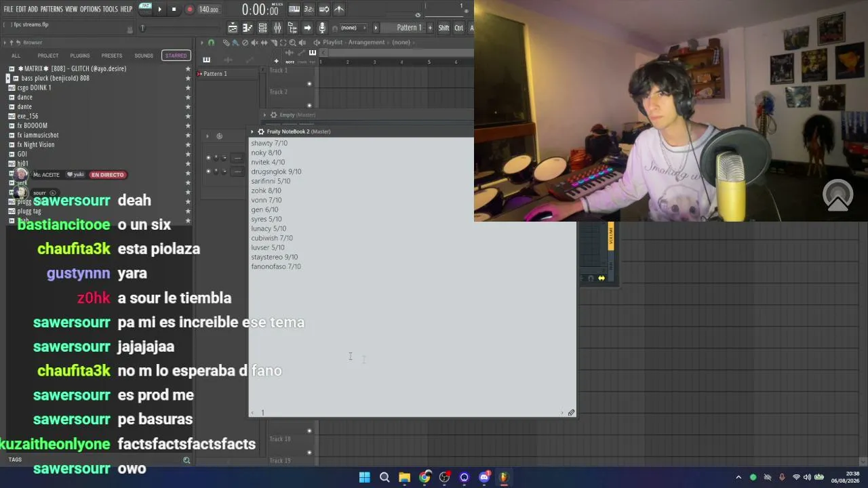Open File Explorer from the taskbar
This screenshot has width=868, height=488.
tap(404, 477)
